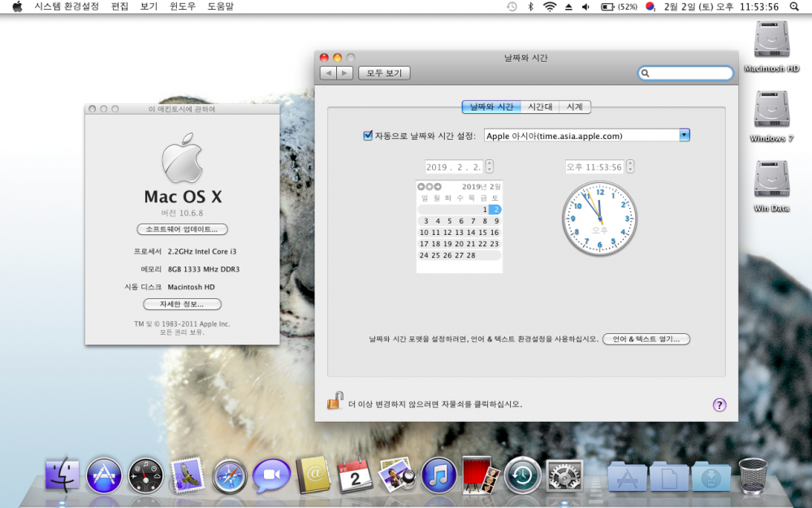Open iChat video bubble icon
812x508 pixels.
[271, 475]
